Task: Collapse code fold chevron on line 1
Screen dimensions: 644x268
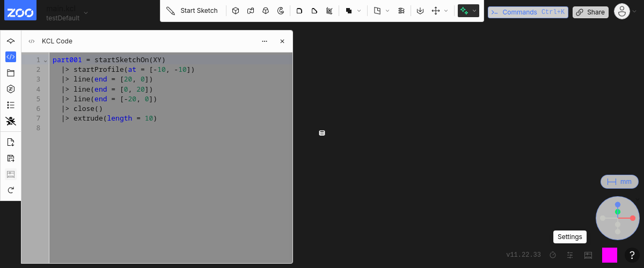Action: (x=46, y=61)
